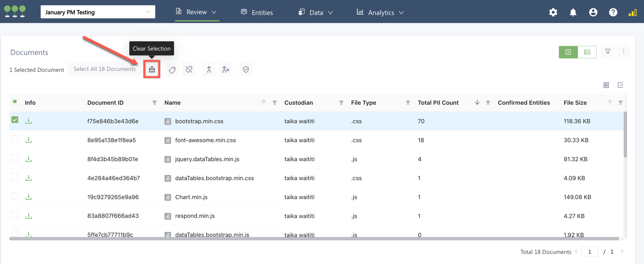The image size is (644, 264).
Task: Click Select All 18 Documents button
Action: click(x=105, y=69)
